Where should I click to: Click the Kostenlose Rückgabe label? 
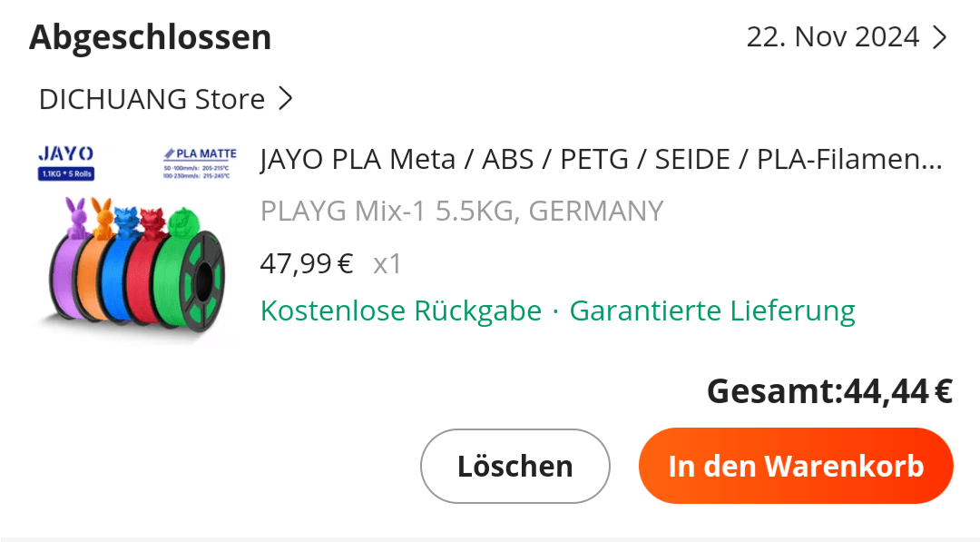400,310
